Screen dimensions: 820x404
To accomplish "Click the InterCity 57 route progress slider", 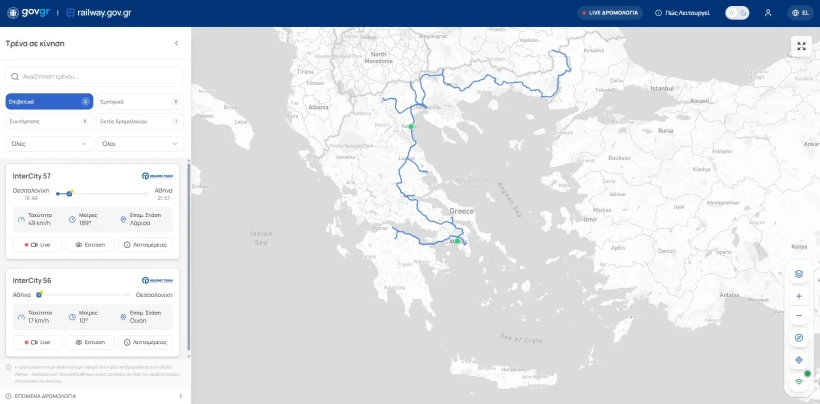I will tap(96, 193).
